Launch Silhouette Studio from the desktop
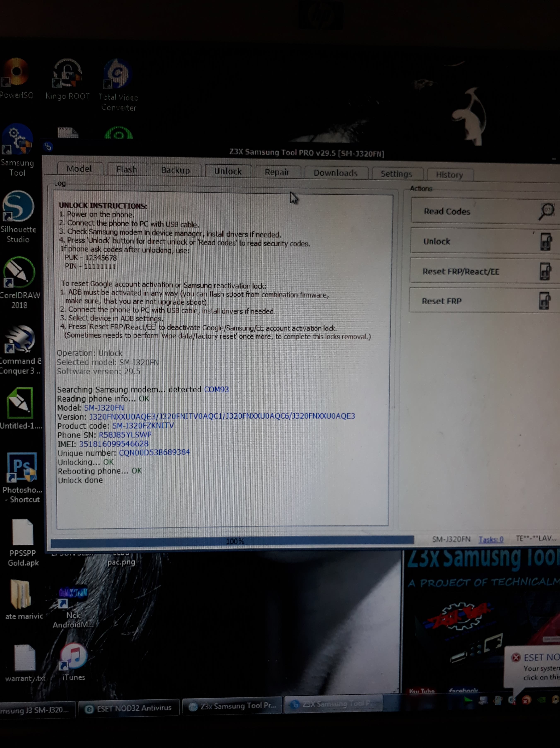Image resolution: width=560 pixels, height=748 pixels. click(x=18, y=216)
